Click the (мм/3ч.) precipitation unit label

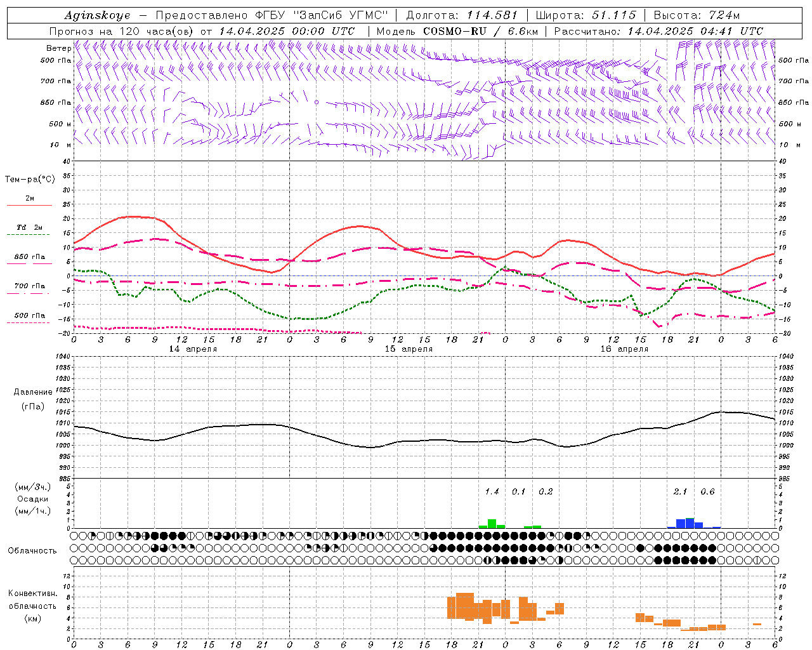[32, 487]
